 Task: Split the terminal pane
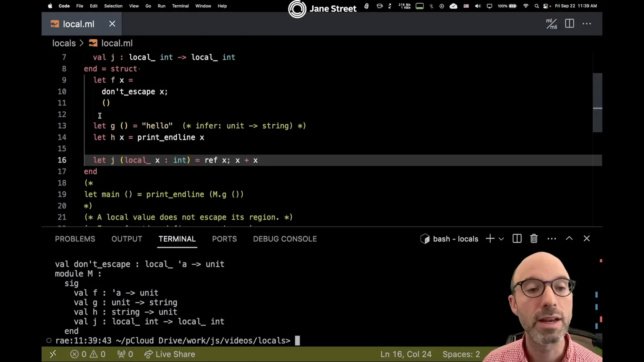click(x=517, y=239)
